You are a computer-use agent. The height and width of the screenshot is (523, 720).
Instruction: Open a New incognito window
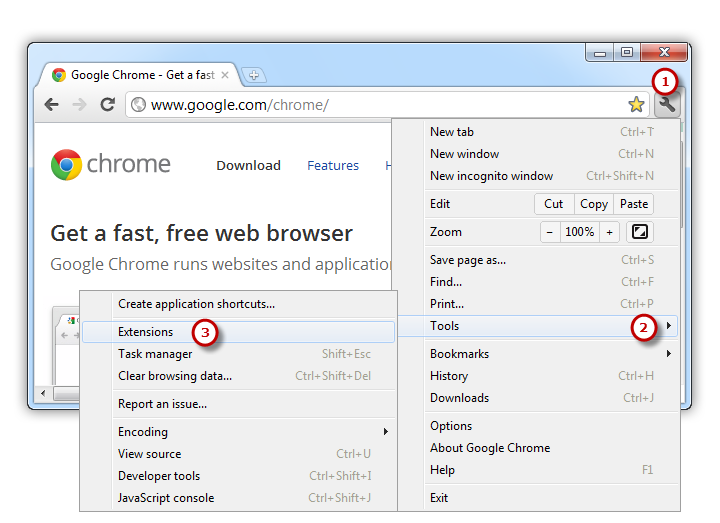click(x=551, y=176)
